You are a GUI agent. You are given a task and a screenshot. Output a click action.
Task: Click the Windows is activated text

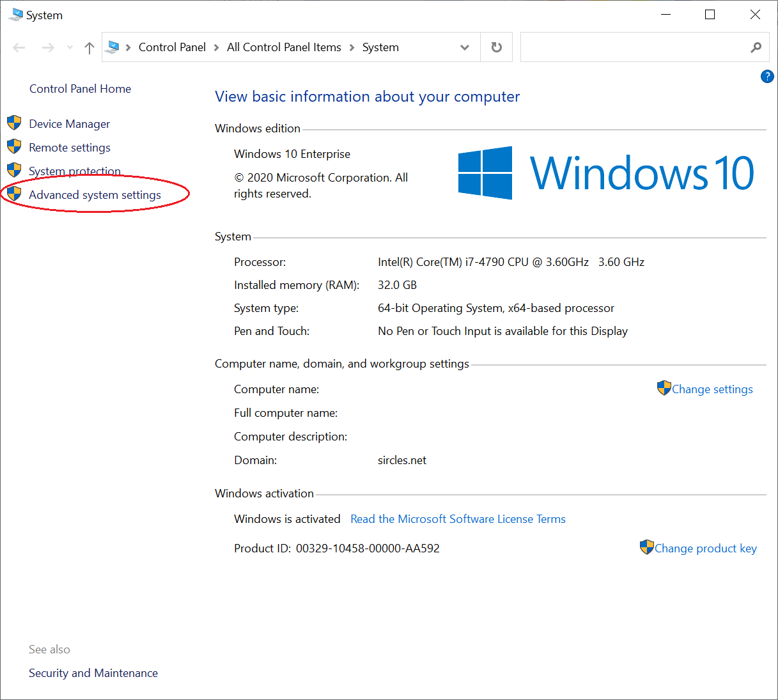(x=287, y=519)
